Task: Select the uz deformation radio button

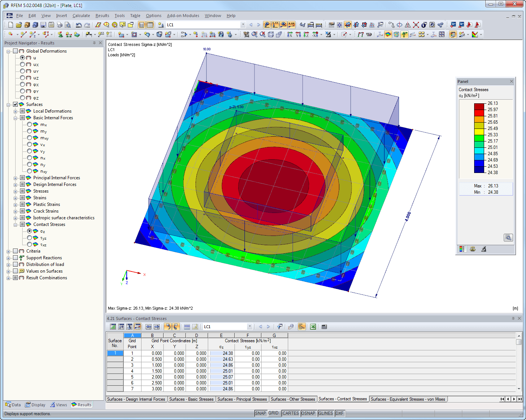Action: tap(23, 78)
